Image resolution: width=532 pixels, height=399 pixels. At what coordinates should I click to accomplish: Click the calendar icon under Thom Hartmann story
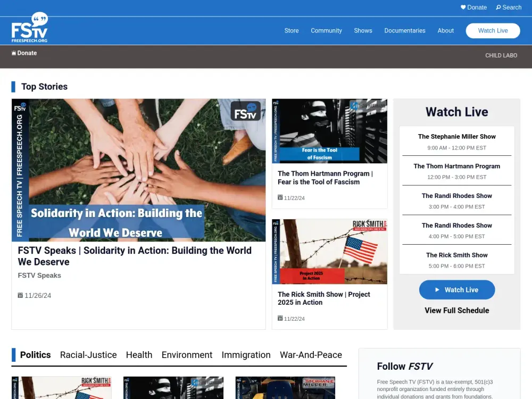click(x=280, y=198)
